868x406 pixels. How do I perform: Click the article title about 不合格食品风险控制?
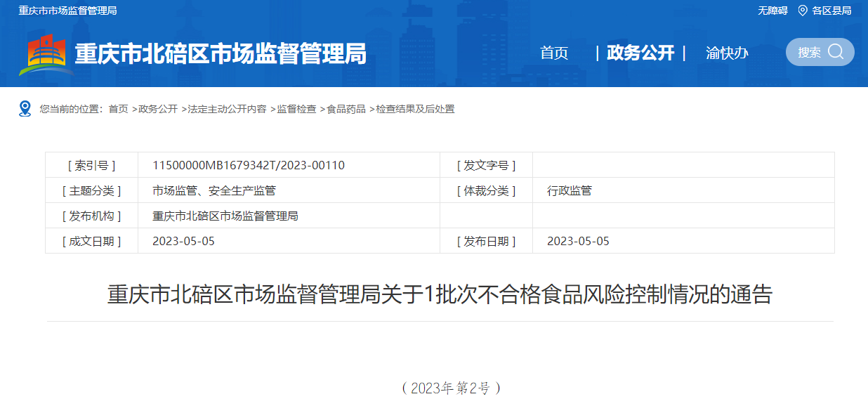(x=440, y=294)
